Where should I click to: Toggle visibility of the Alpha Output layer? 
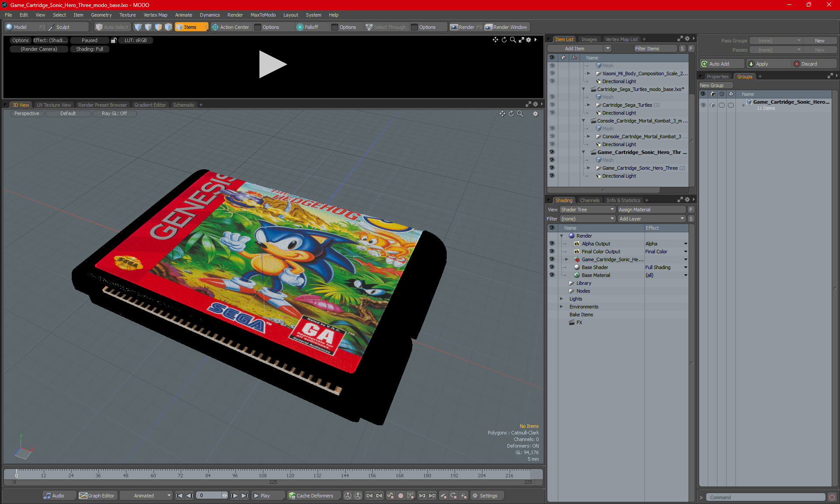pos(552,244)
